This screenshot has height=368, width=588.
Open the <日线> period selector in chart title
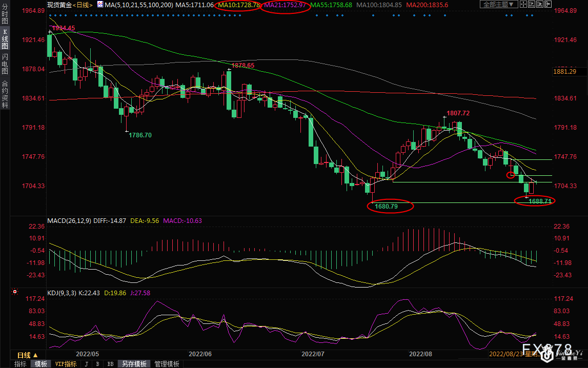(x=84, y=5)
